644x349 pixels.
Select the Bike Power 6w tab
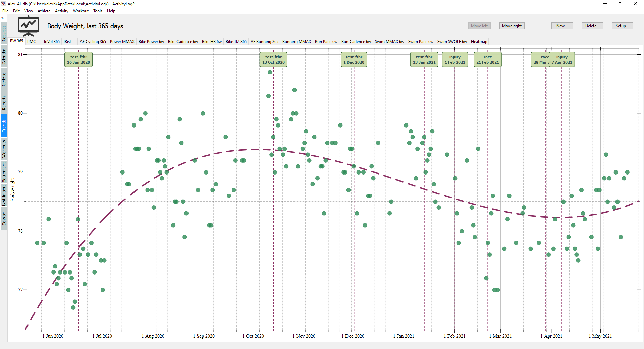pos(151,42)
